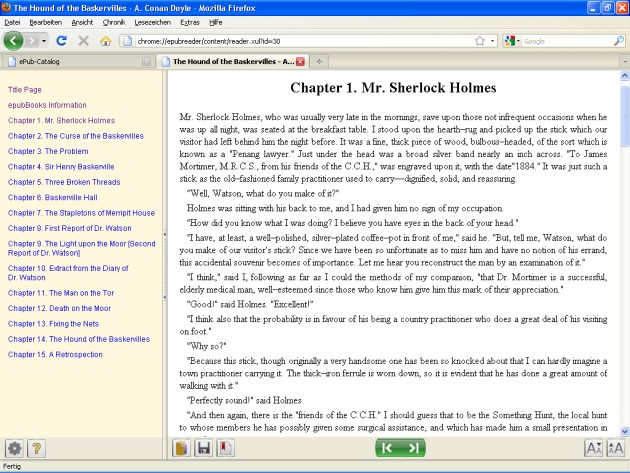Screen dimensions: 630x473
Task: Decrease the reader font size
Action: pos(593,448)
